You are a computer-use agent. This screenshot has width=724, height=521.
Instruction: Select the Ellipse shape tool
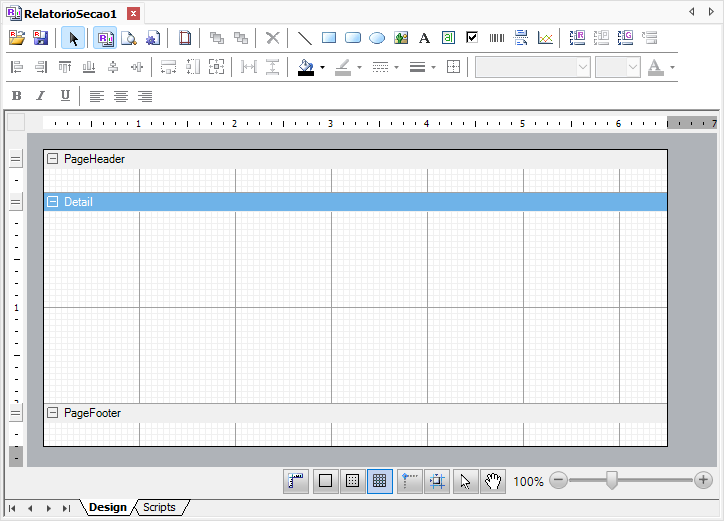pyautogui.click(x=377, y=38)
